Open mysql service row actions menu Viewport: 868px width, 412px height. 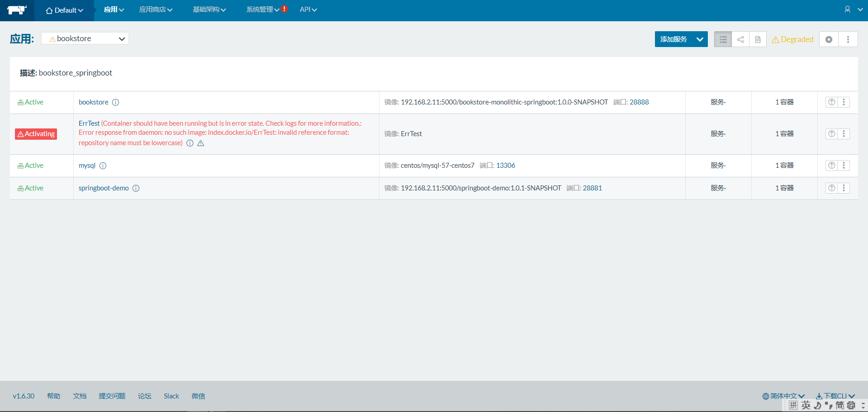tap(844, 166)
